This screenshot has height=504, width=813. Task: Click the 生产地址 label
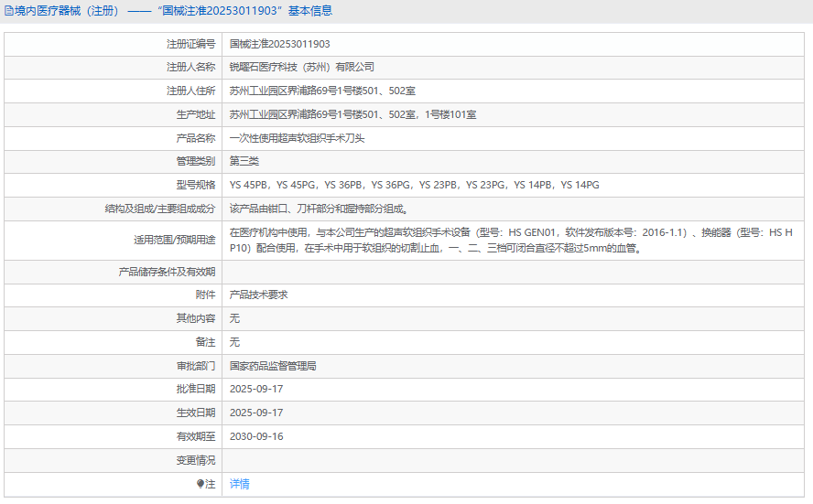coord(196,114)
